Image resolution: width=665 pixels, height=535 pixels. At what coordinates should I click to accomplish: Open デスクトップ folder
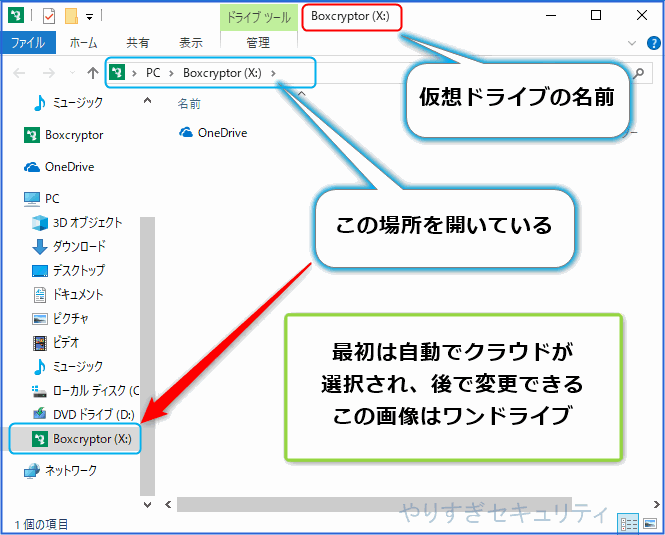(79, 270)
